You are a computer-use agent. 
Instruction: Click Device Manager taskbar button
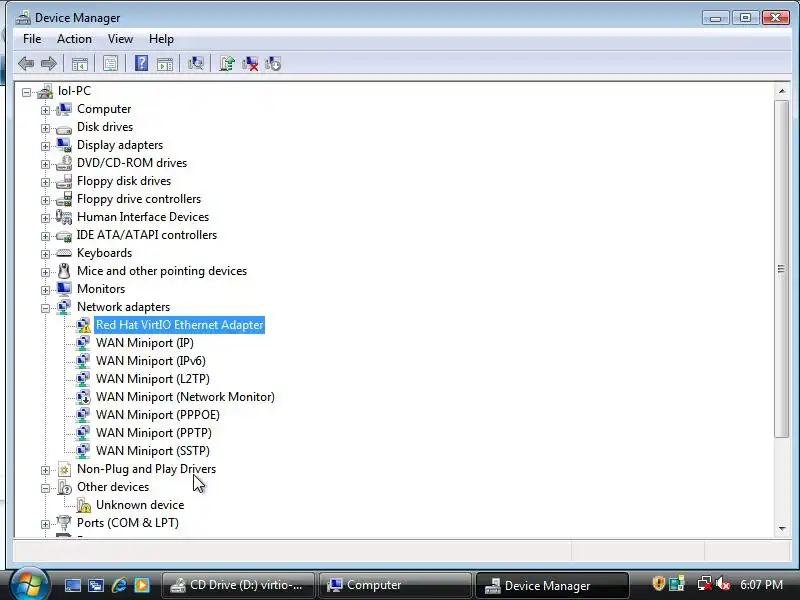click(552, 585)
